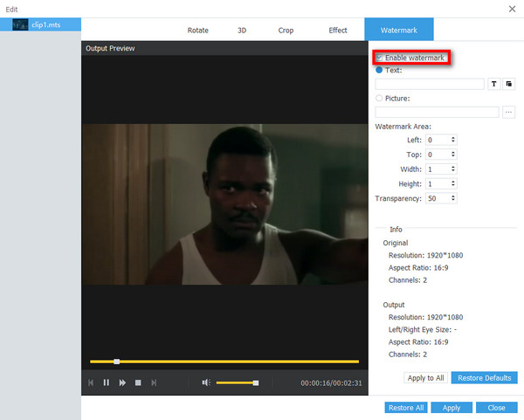Select the Text watermark radio button
This screenshot has width=524, height=420.
click(380, 70)
